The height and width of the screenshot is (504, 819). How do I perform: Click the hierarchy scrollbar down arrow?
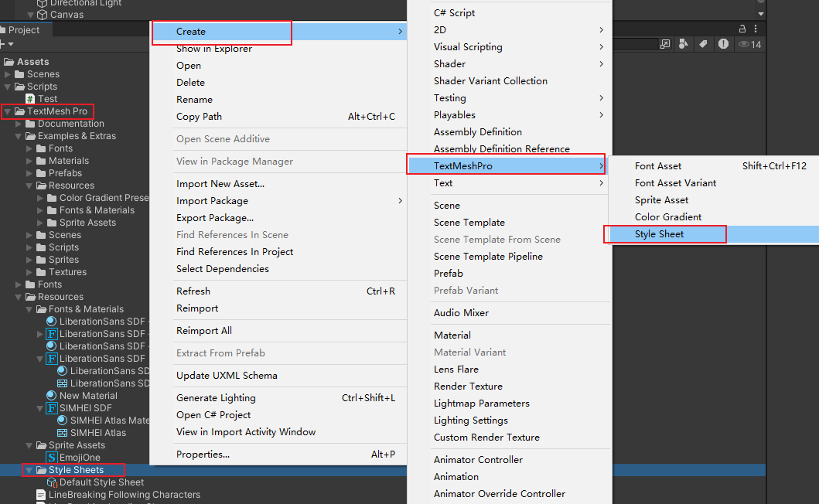761,14
